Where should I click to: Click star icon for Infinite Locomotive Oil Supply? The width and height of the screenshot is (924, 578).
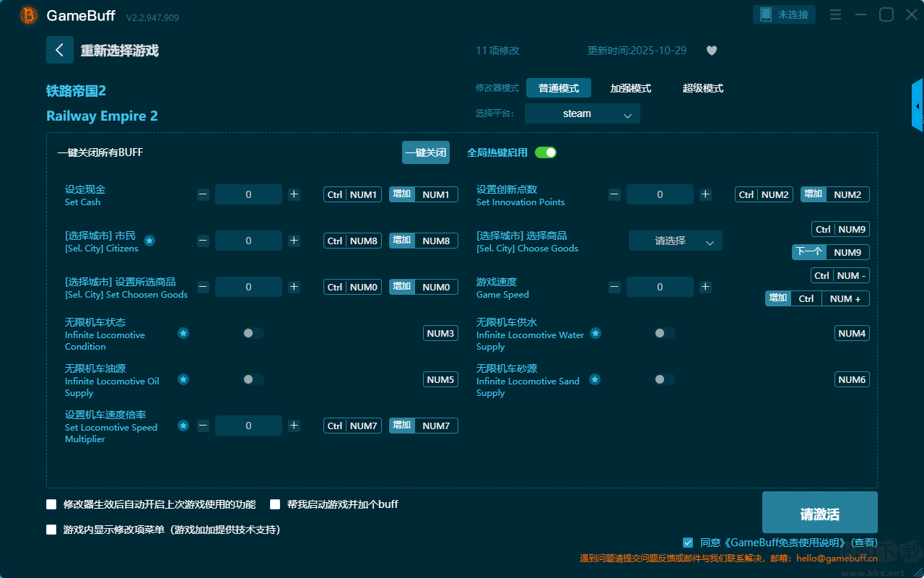[183, 379]
